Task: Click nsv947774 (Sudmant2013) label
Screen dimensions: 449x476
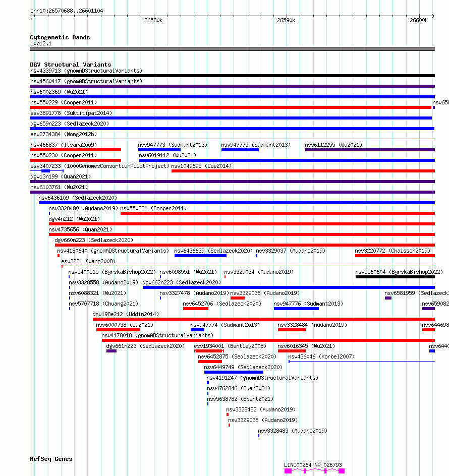Action: point(225,326)
